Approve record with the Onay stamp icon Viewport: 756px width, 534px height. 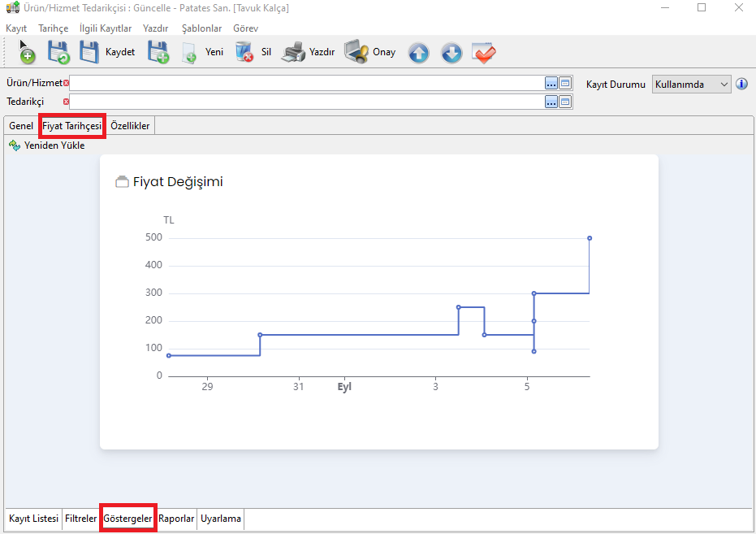pyautogui.click(x=356, y=53)
